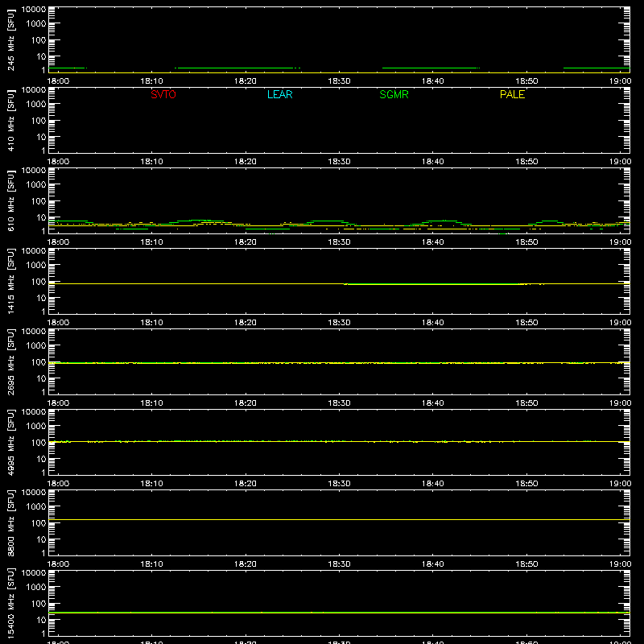644x644 pixels.
Task: Click the 10 tick value on 8800 MHz axis
Action: coord(41,539)
